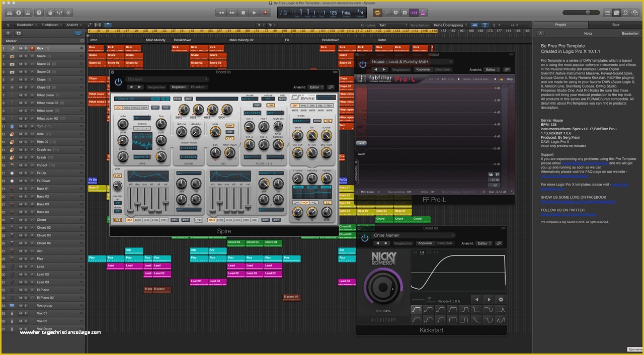Open the Media Browser icon
Image resolution: width=644 pixels, height=355 pixels.
[x=636, y=12]
